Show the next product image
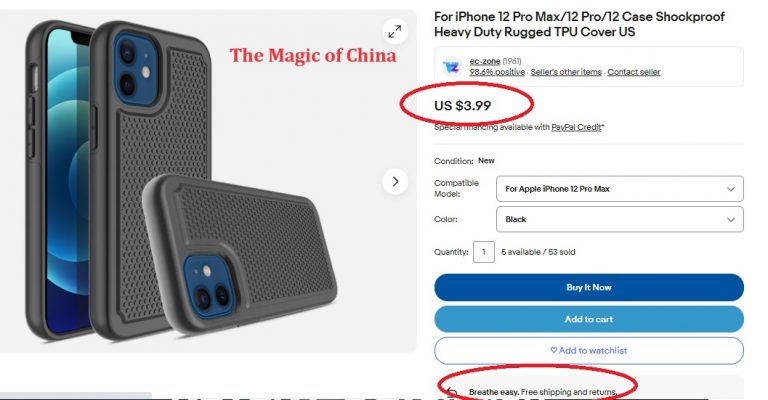Screen dimensions: 768x400 (395, 182)
